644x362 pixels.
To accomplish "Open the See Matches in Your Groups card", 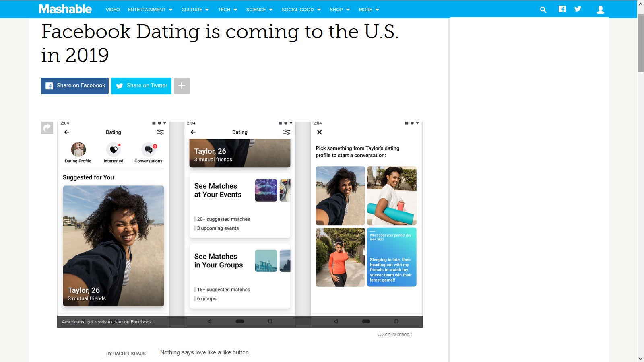I will pos(240,276).
